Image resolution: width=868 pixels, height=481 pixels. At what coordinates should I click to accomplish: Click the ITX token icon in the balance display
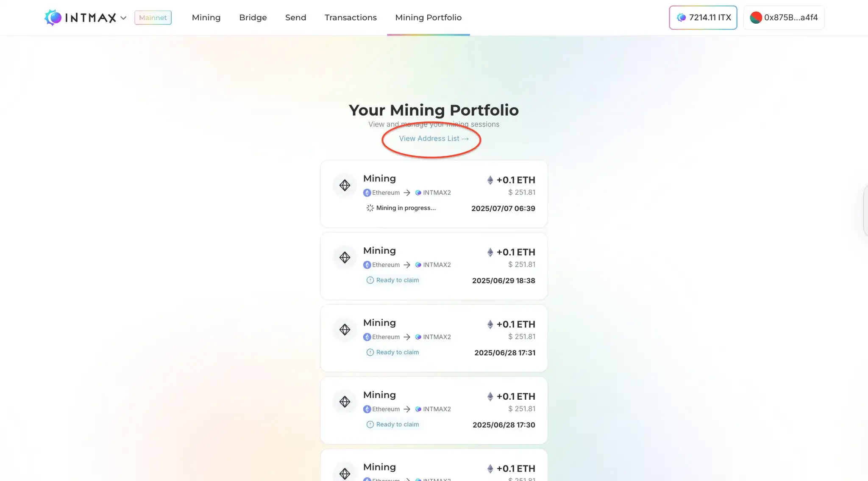(x=682, y=17)
